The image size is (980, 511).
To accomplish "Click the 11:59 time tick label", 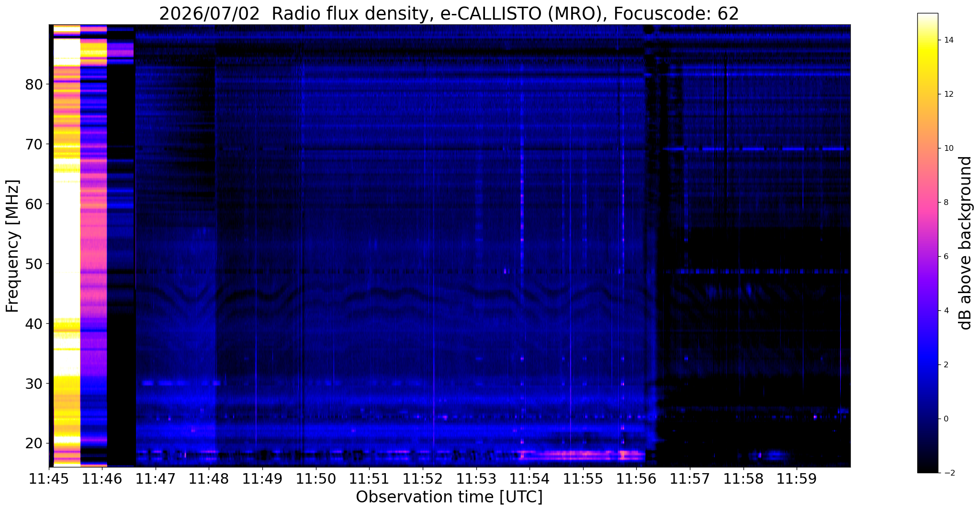I will coord(797,479).
